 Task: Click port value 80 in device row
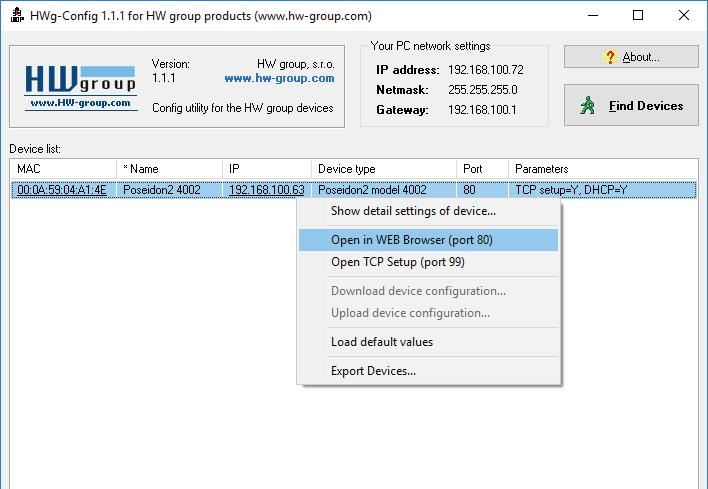pyautogui.click(x=469, y=190)
